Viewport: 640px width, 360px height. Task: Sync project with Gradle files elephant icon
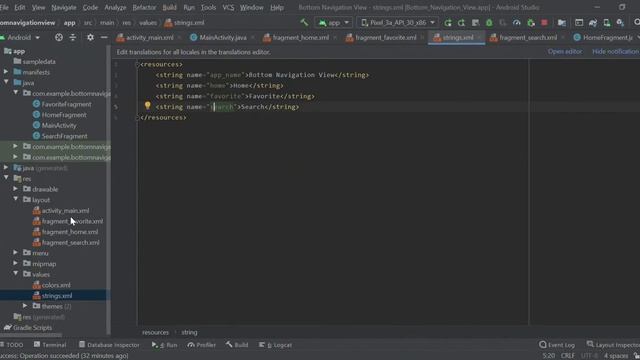pyautogui.click(x=593, y=23)
